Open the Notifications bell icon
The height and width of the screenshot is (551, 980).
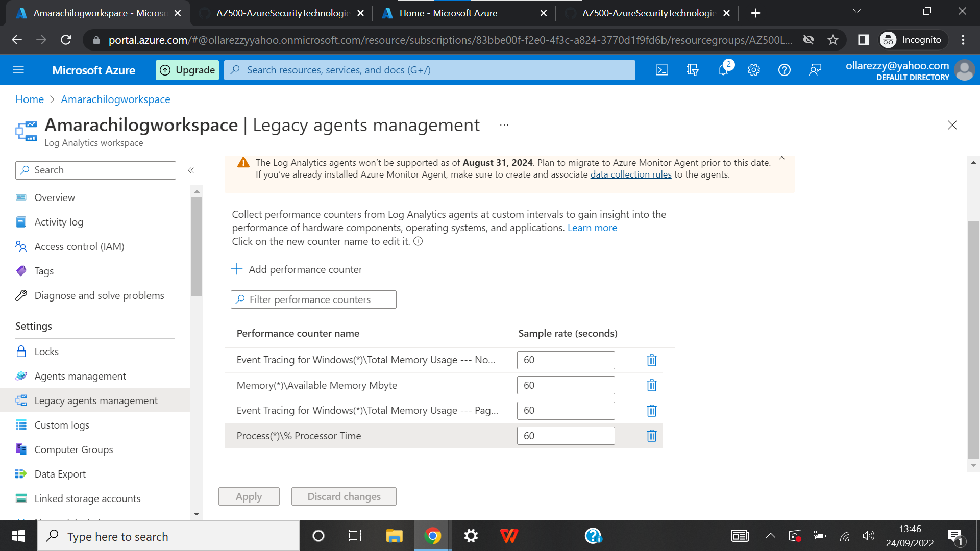723,70
